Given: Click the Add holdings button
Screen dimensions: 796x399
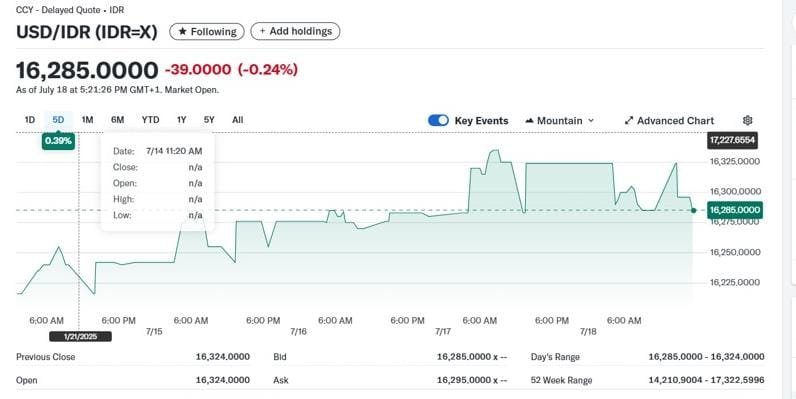Looking at the screenshot, I should (295, 31).
